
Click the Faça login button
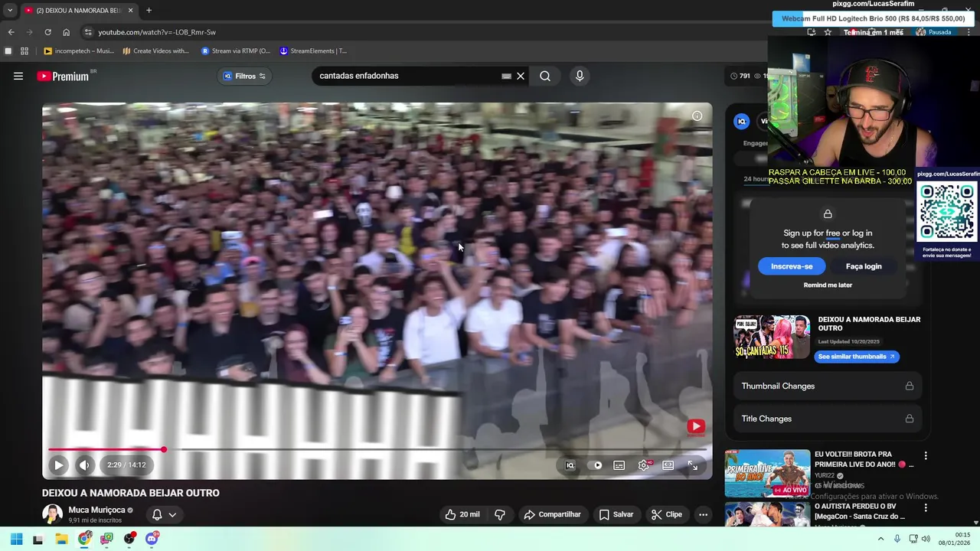click(x=864, y=266)
